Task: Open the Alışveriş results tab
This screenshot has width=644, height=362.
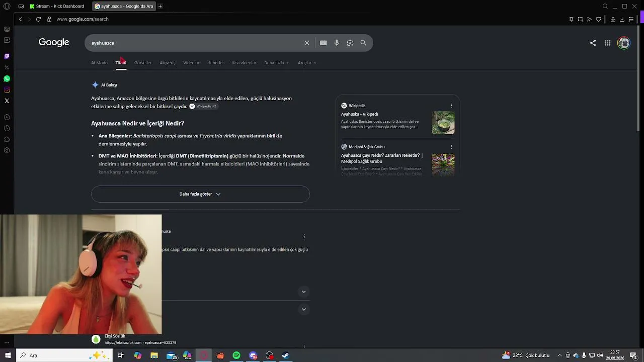Action: coord(168,63)
